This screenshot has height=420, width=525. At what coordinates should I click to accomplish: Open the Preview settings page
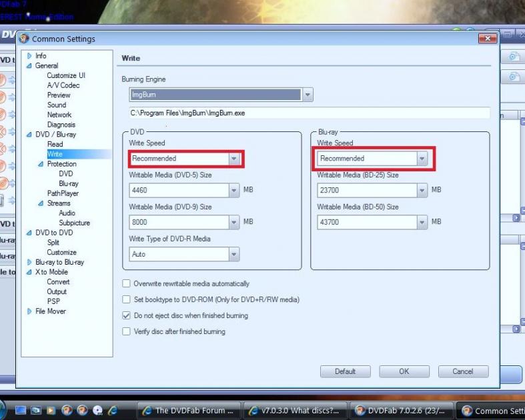(x=59, y=95)
